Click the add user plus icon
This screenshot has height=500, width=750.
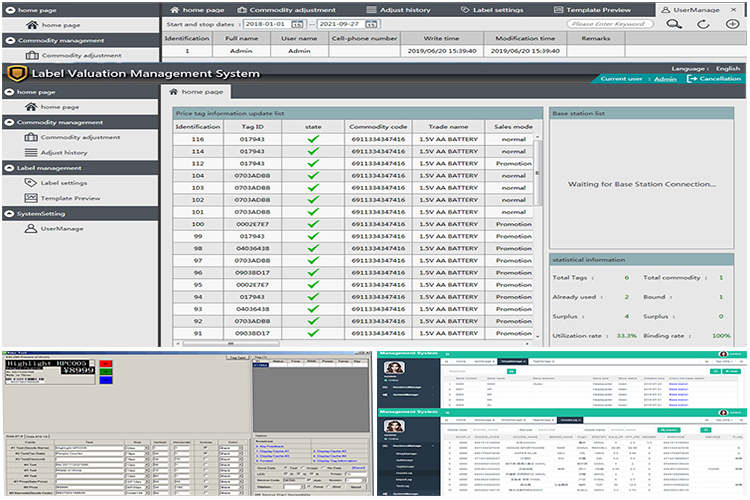732,23
